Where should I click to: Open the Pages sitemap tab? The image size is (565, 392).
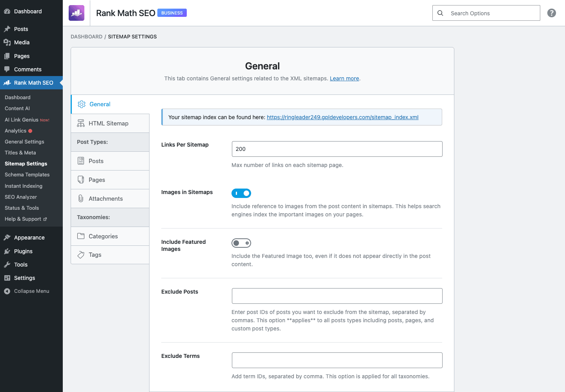[x=110, y=180]
